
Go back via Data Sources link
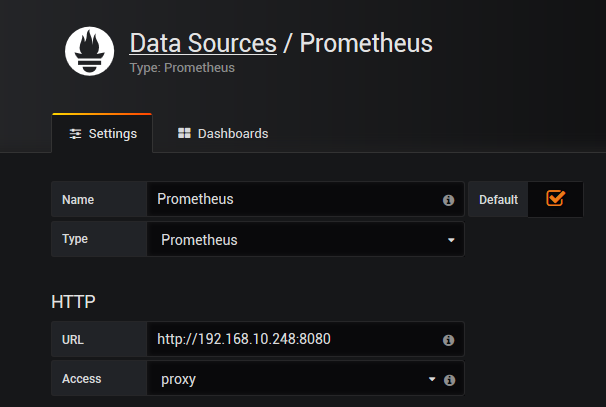point(203,43)
